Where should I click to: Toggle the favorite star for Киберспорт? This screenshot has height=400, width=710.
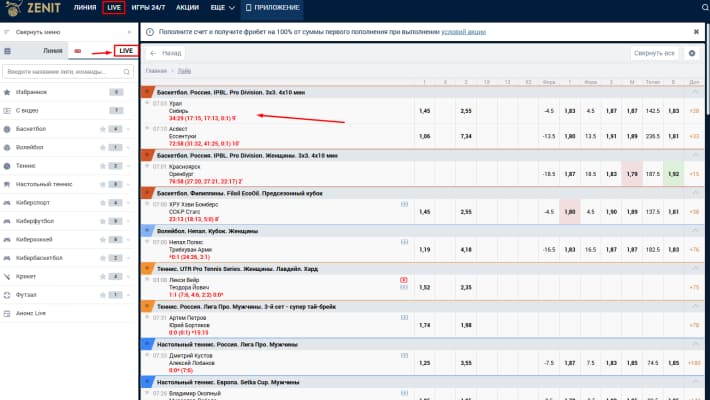tap(103, 202)
